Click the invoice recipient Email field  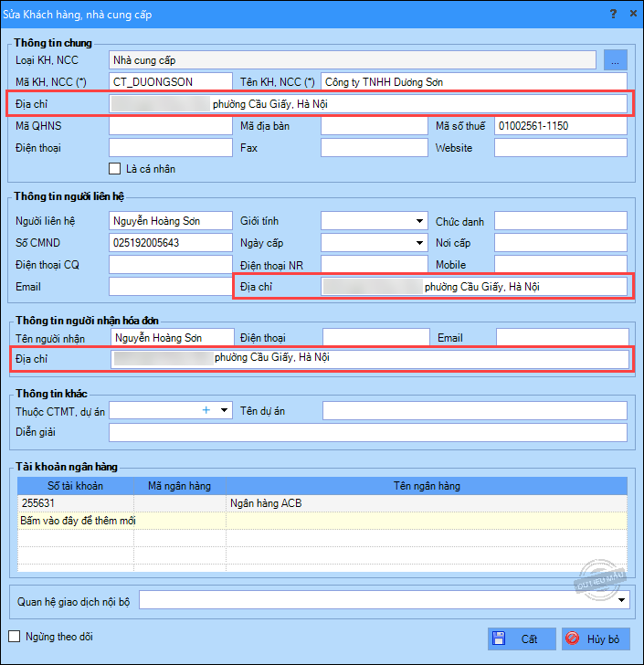pos(563,338)
